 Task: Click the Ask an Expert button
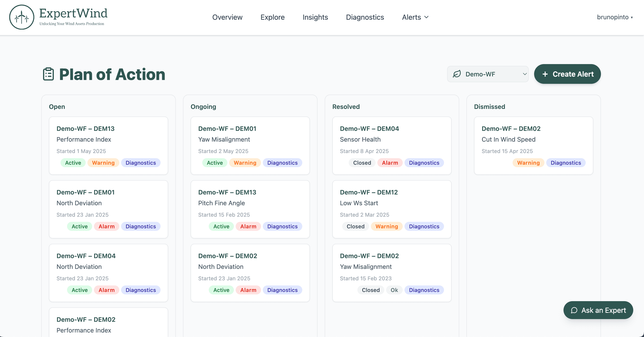[x=598, y=310]
